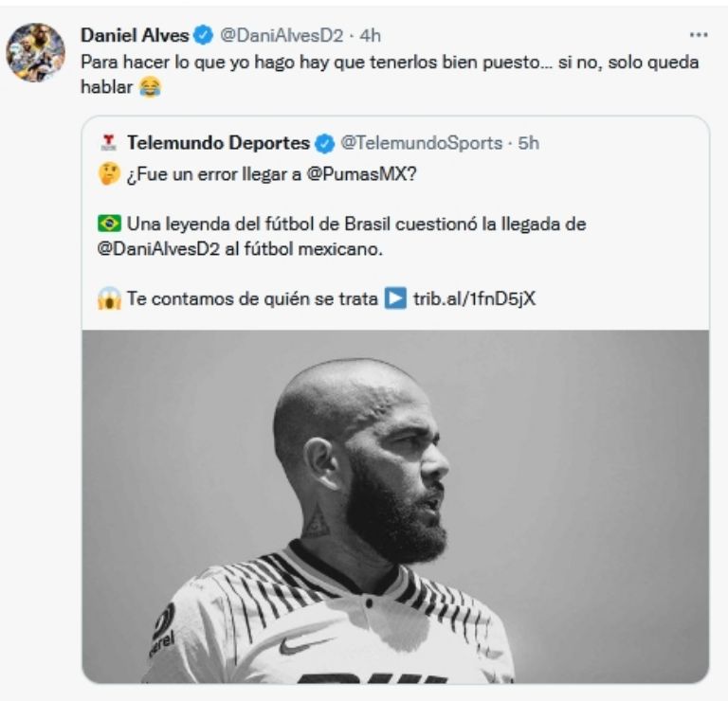Open the @TelemundoSports handle

pyautogui.click(x=421, y=144)
